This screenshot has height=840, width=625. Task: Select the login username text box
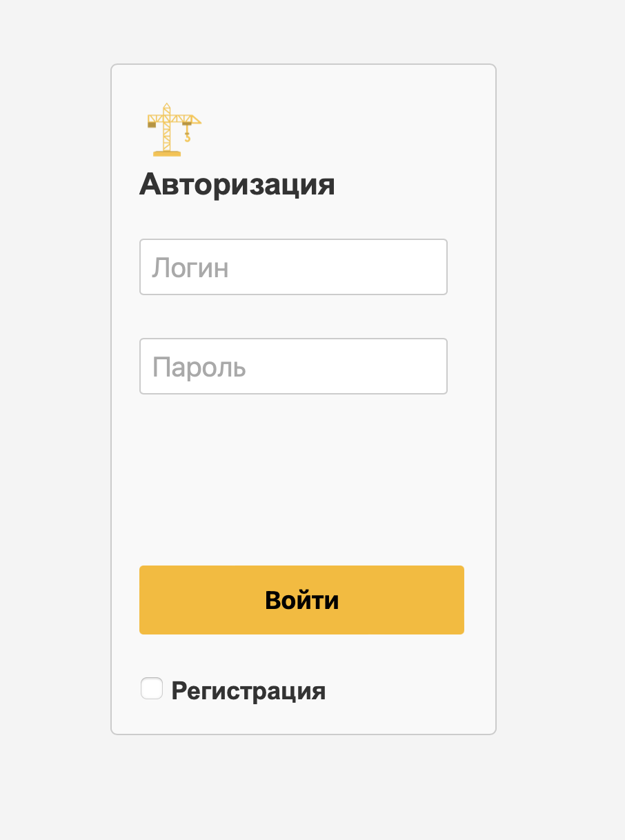293,267
